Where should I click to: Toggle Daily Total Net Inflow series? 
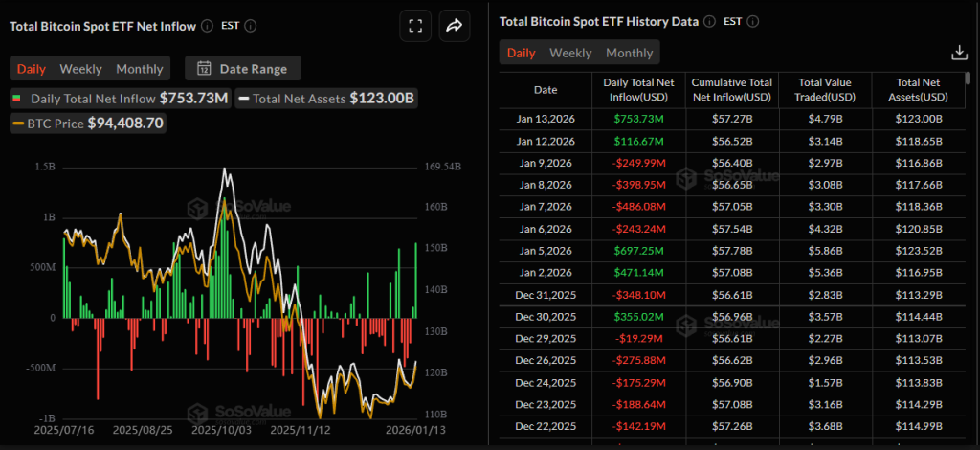pyautogui.click(x=120, y=98)
